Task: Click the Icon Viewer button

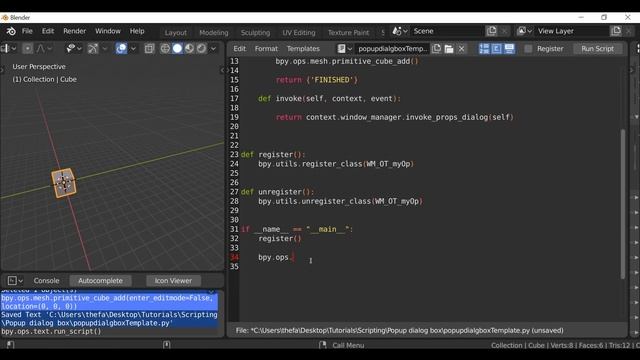Action: (x=173, y=280)
